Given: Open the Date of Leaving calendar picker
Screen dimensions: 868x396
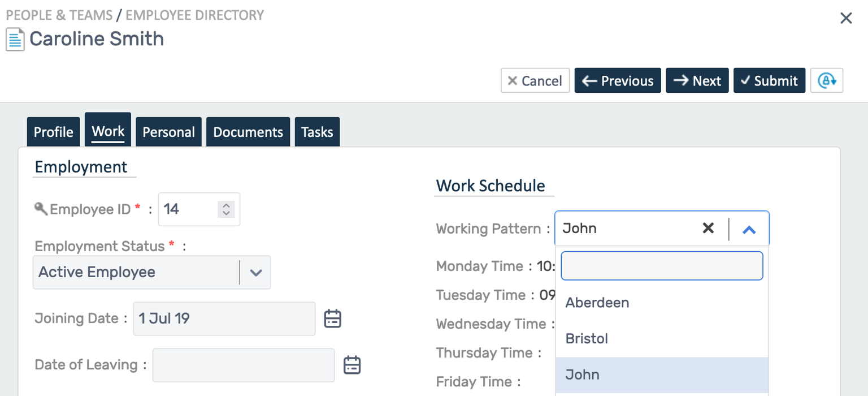Looking at the screenshot, I should pyautogui.click(x=352, y=365).
